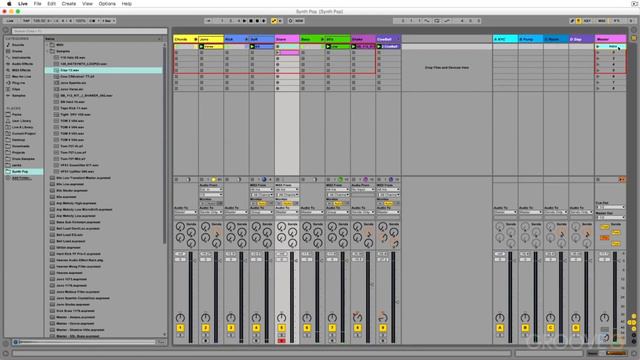Screen dimensions: 640x360
Task: Click the Bass track pan knob
Action: coord(307,318)
